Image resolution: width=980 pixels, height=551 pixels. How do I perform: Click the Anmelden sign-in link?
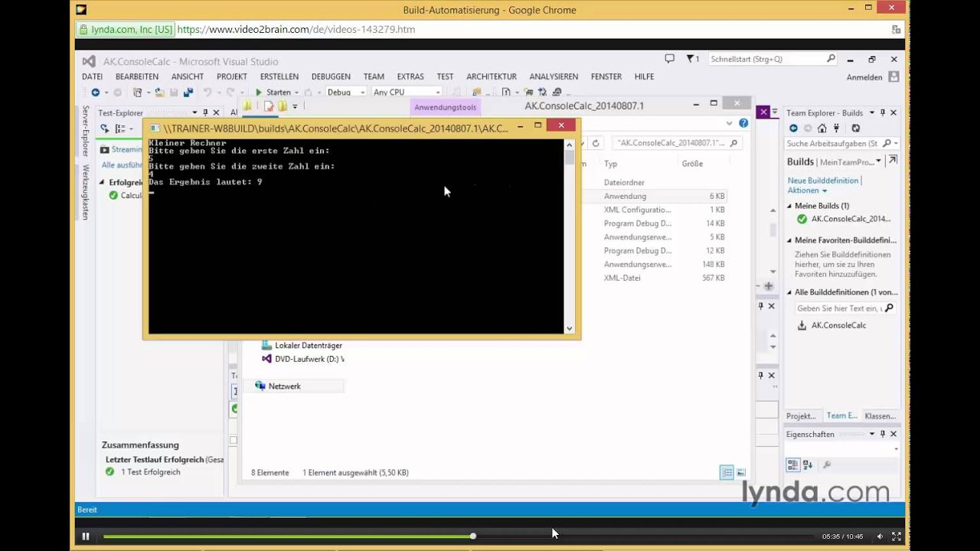click(864, 77)
